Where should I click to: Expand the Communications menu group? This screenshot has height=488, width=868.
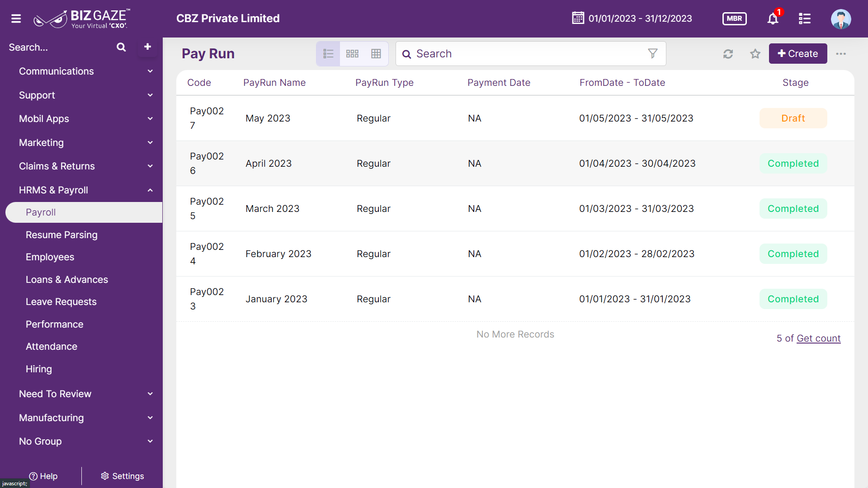86,71
